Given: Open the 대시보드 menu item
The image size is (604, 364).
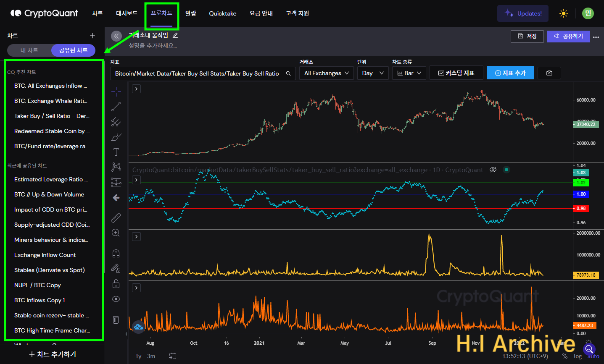Looking at the screenshot, I should [x=127, y=13].
